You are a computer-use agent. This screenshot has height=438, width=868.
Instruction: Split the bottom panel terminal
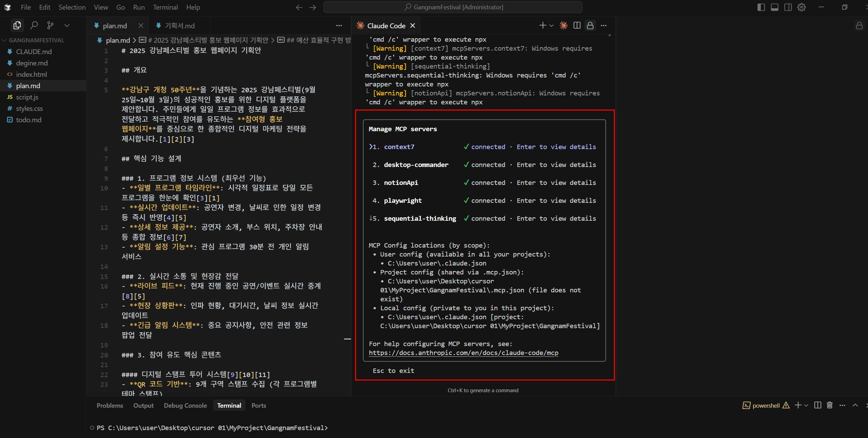click(x=818, y=405)
